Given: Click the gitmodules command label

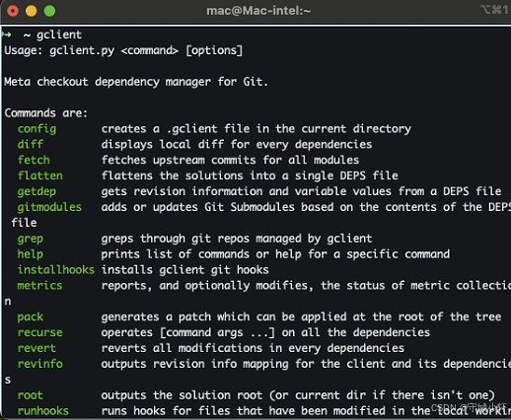Looking at the screenshot, I should tap(49, 207).
